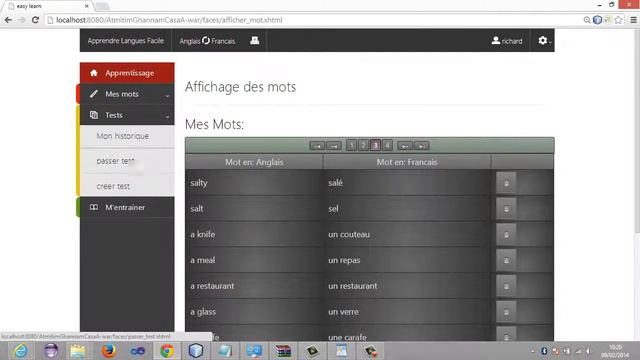Screen dimensions: 640x360
Task: Open Firefox from the taskbar
Action: 108,351
